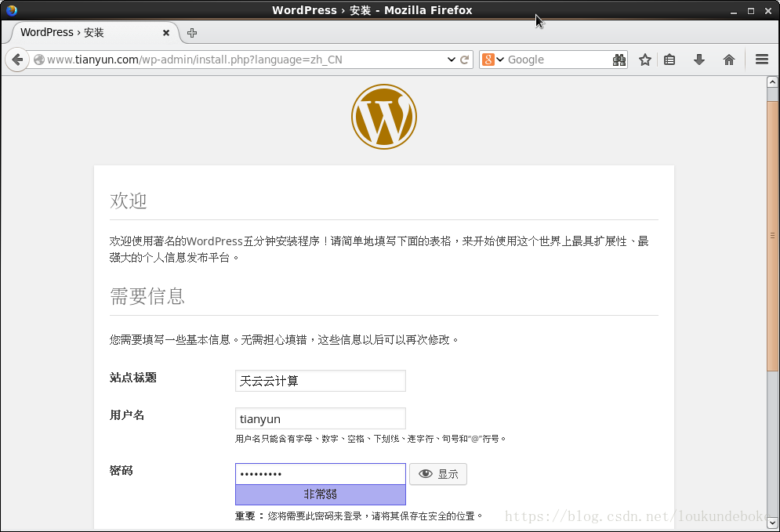Open the Firefox hamburger menu

click(x=762, y=60)
